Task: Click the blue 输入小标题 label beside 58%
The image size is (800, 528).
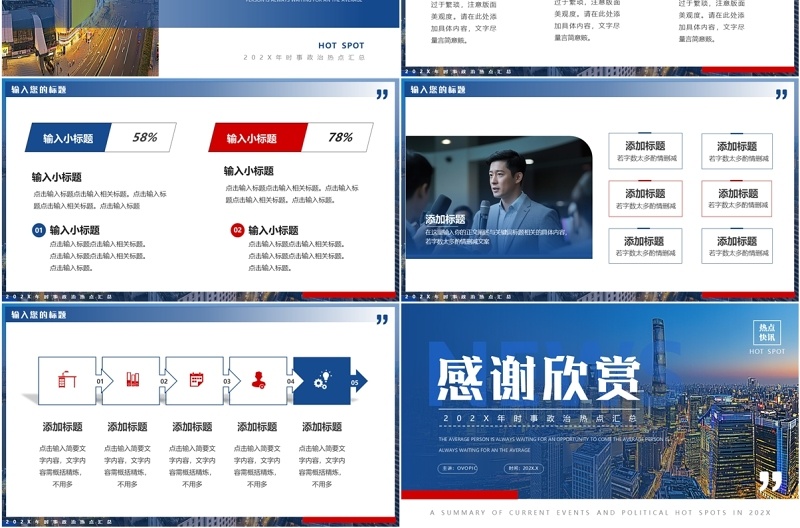Action: [x=68, y=138]
